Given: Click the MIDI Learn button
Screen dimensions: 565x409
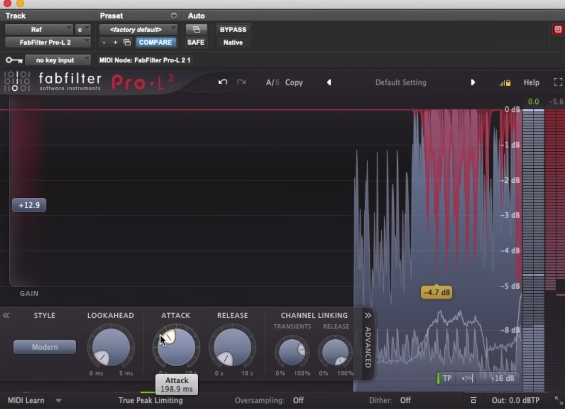Looking at the screenshot, I should tap(26, 400).
